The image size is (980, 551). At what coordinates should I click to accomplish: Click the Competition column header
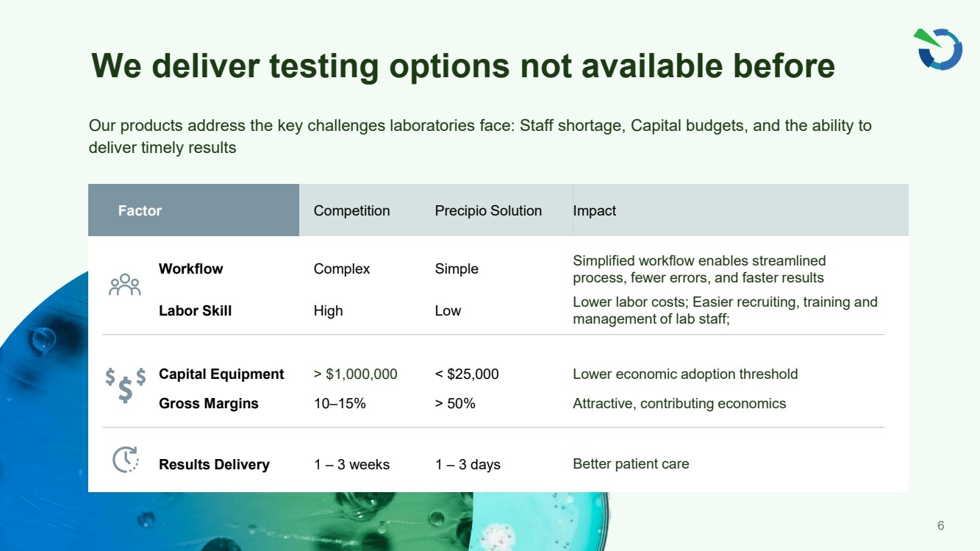point(351,210)
